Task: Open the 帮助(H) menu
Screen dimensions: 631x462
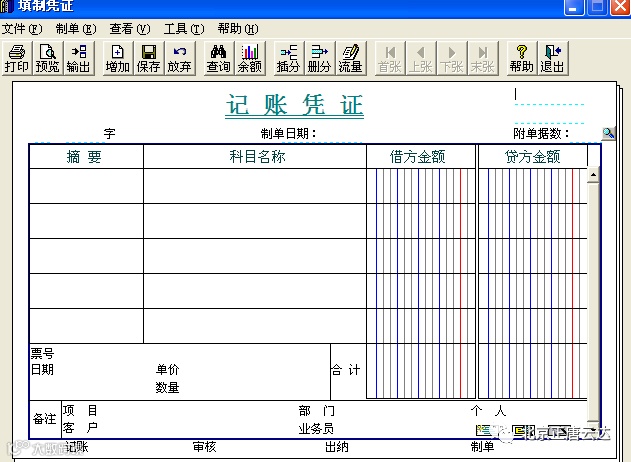Action: pyautogui.click(x=238, y=29)
